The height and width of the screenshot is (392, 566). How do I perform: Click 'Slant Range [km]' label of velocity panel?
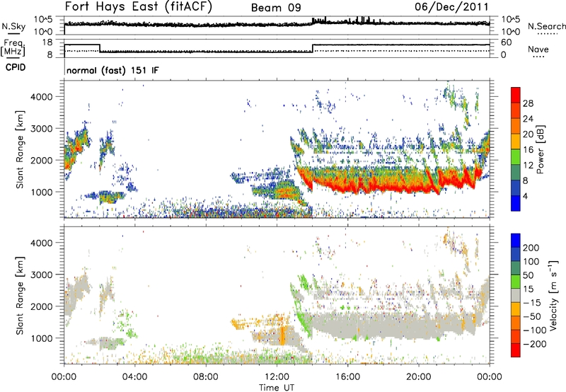[x=20, y=295]
